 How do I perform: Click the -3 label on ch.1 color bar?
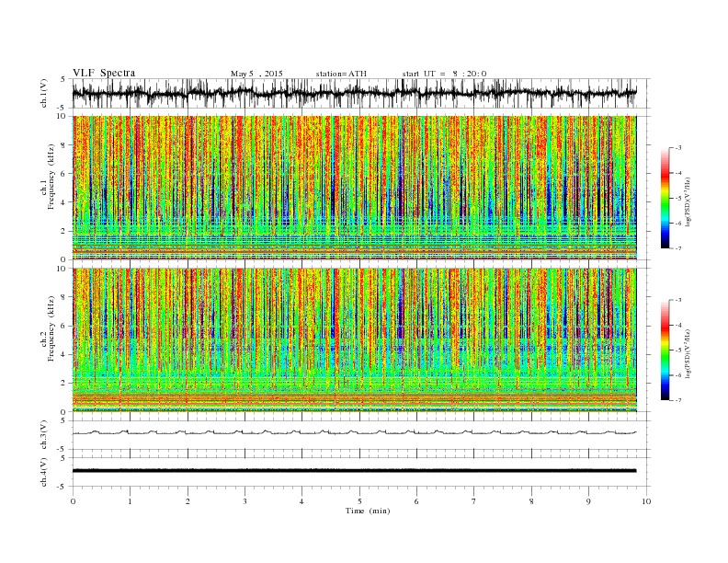(678, 148)
